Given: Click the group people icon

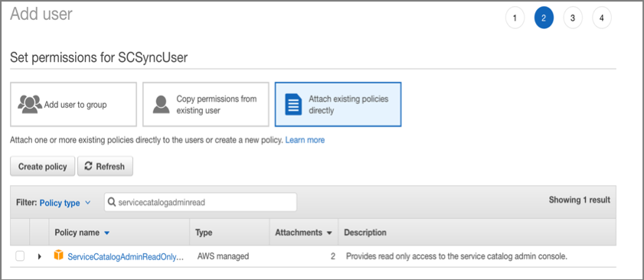Looking at the screenshot, I should 30,104.
